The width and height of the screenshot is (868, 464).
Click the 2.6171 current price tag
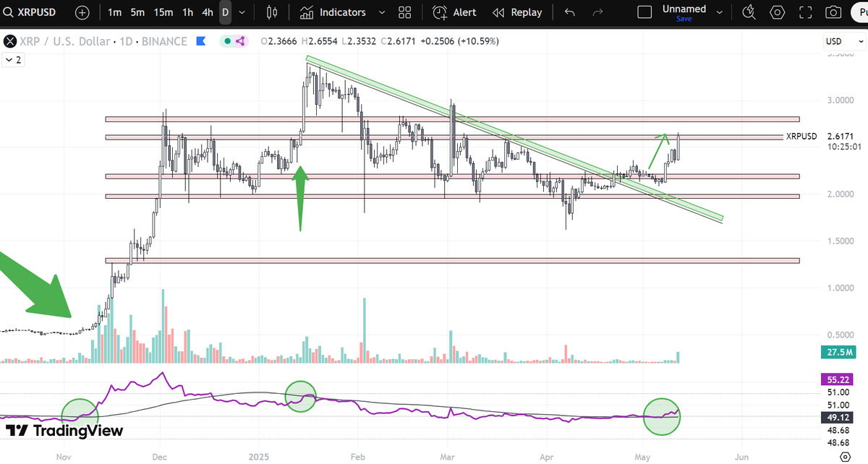click(x=839, y=136)
